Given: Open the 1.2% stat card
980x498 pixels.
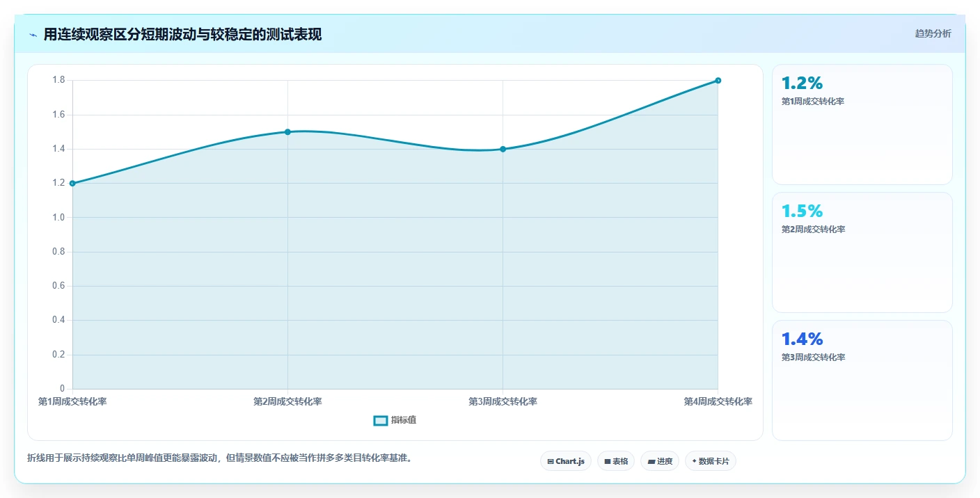Looking at the screenshot, I should (x=862, y=124).
